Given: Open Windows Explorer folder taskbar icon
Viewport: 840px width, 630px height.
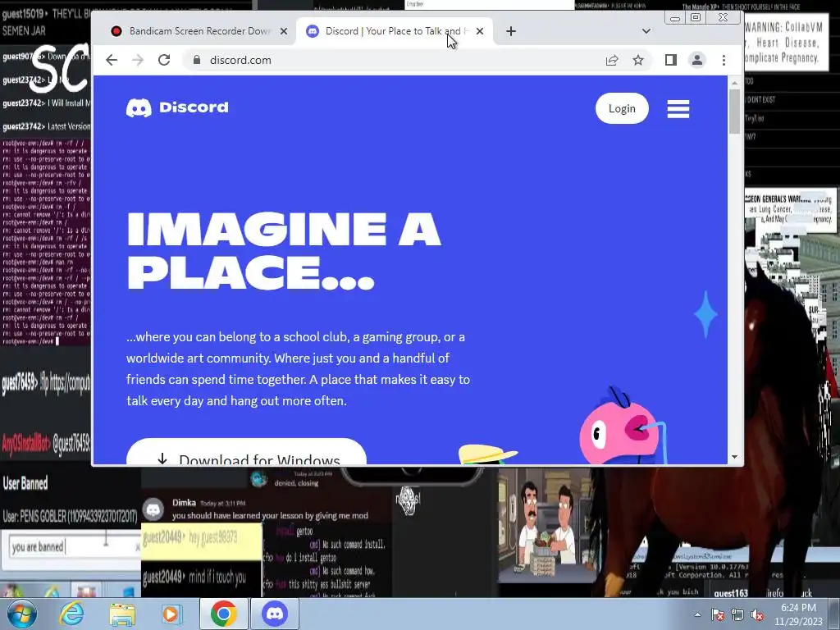Looking at the screenshot, I should point(122,614).
